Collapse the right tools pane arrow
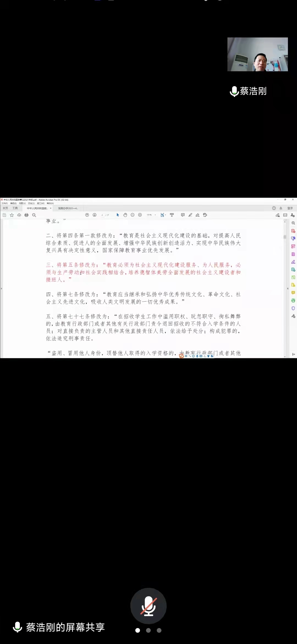This screenshot has width=297, height=644. pyautogui.click(x=288, y=288)
